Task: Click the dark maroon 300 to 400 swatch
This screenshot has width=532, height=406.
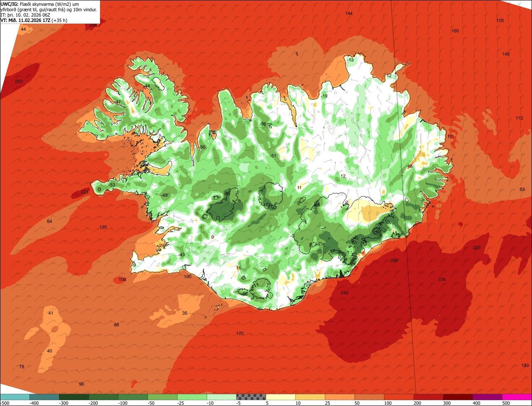Action: (x=457, y=397)
